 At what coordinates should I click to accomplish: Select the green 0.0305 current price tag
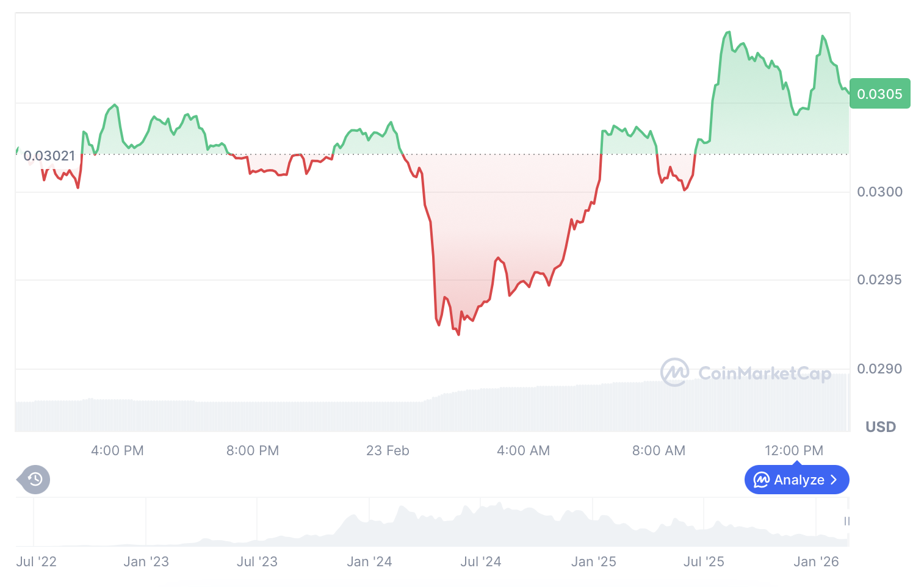coord(879,94)
